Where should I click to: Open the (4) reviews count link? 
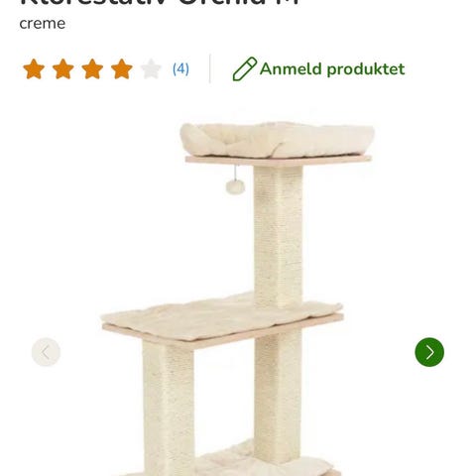pyautogui.click(x=180, y=69)
